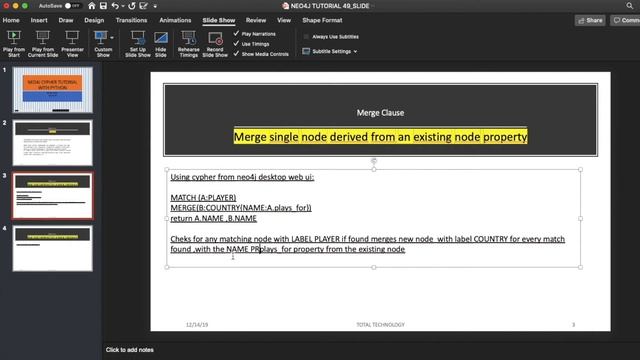Viewport: 640px width, 360px height.
Task: Switch to the Home tab
Action: pyautogui.click(x=11, y=20)
